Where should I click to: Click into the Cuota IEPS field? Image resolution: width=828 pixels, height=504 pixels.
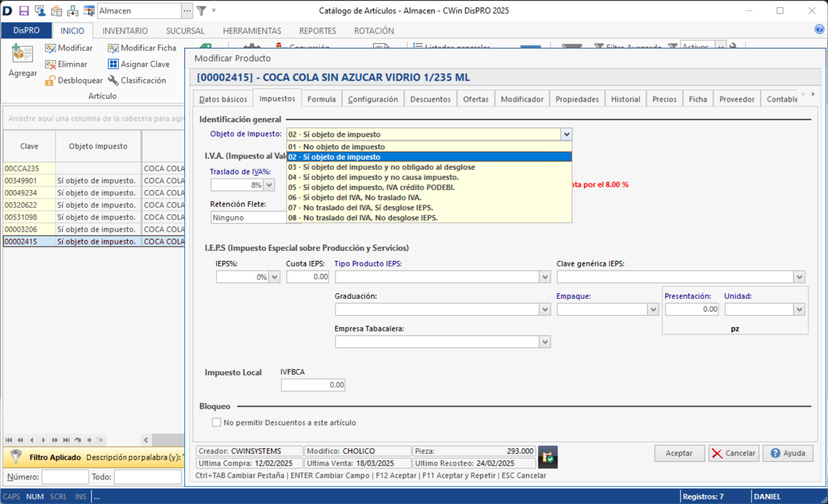[308, 277]
